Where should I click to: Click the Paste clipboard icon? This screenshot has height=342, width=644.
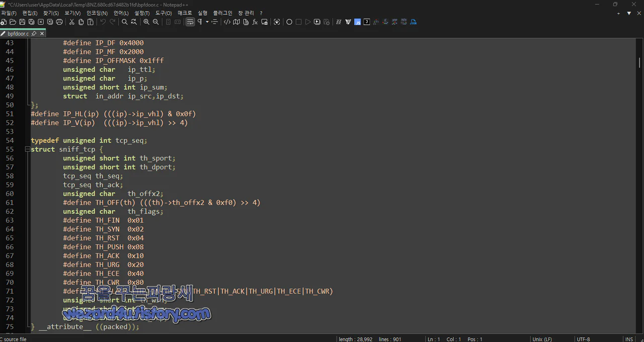(91, 22)
